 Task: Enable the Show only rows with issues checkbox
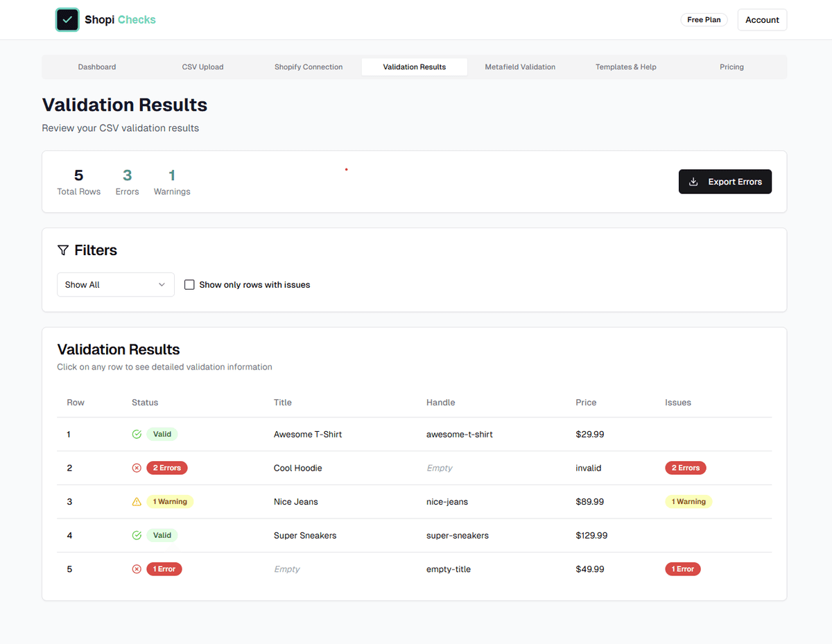189,284
